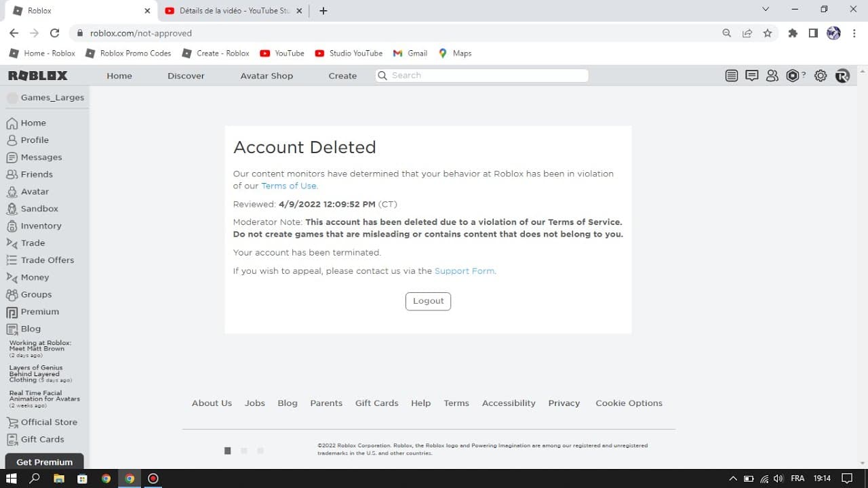The height and width of the screenshot is (488, 868).
Task: Click the search magnifier in Roblox search box
Action: [382, 75]
